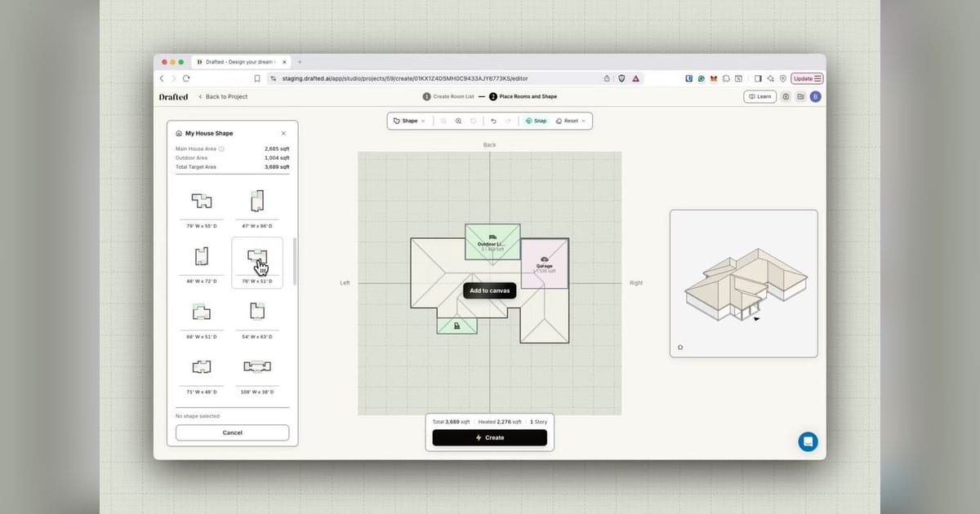Viewport: 980px width, 514px height.
Task: Select the small green porch room on canvas
Action: tap(457, 326)
